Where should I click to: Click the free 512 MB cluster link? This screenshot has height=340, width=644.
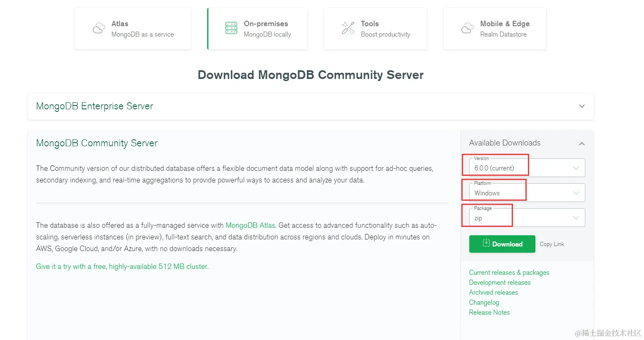[122, 266]
